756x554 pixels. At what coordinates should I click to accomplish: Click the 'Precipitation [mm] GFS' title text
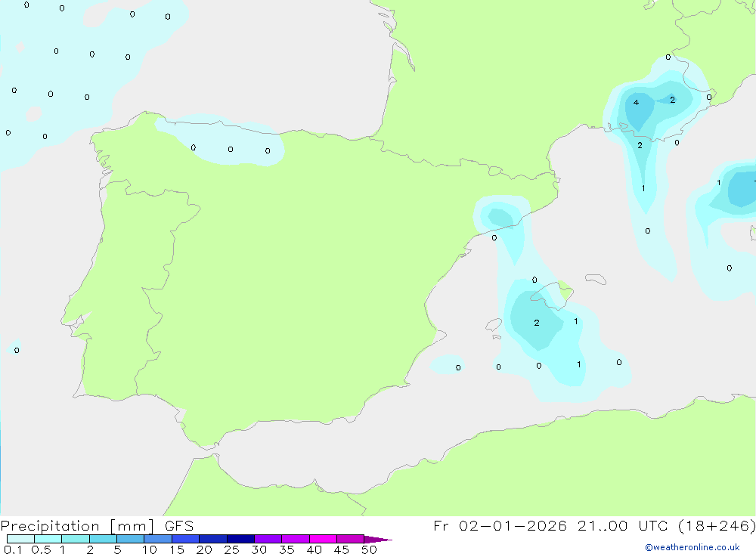97,526
